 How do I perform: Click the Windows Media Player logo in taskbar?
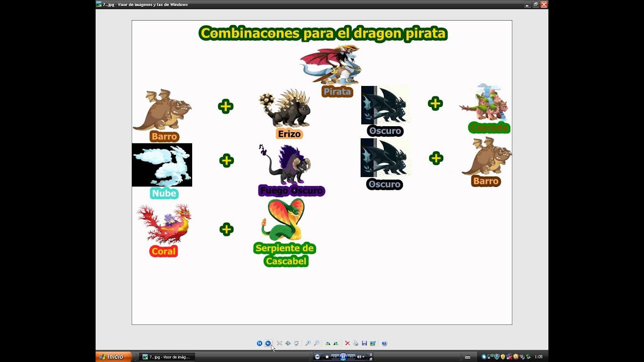point(317,357)
